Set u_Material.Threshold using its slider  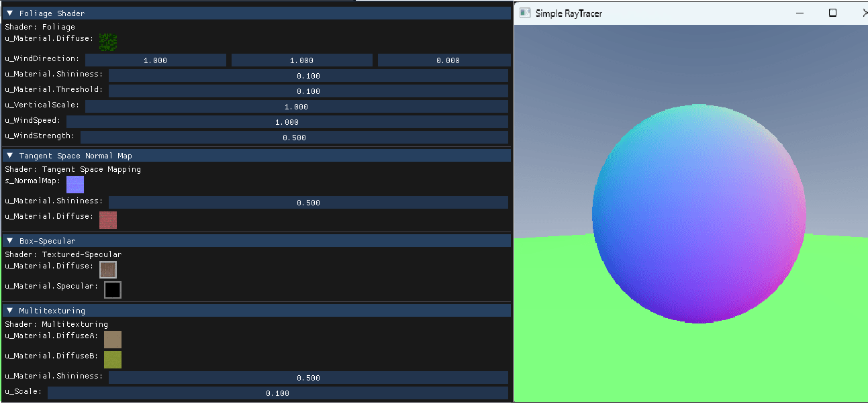point(307,91)
